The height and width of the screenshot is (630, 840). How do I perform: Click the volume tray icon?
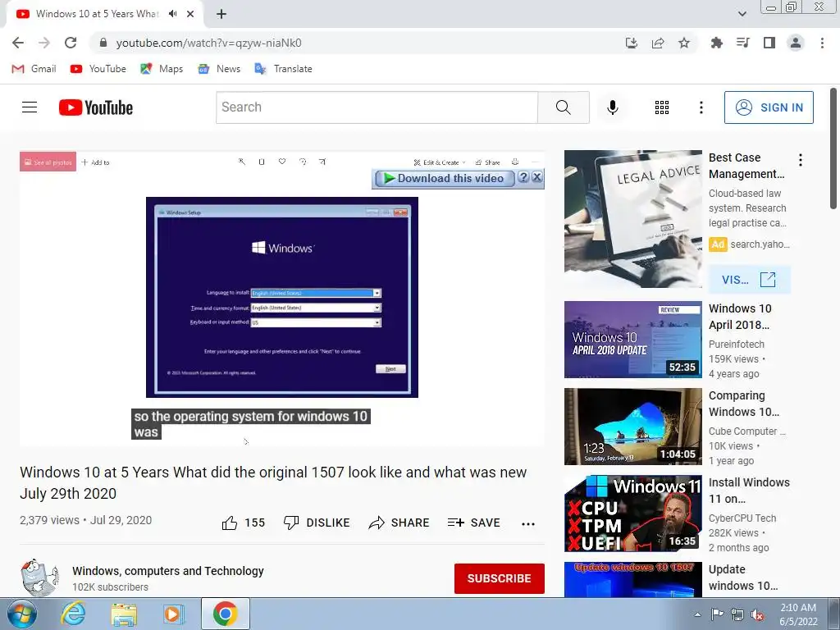pyautogui.click(x=757, y=614)
